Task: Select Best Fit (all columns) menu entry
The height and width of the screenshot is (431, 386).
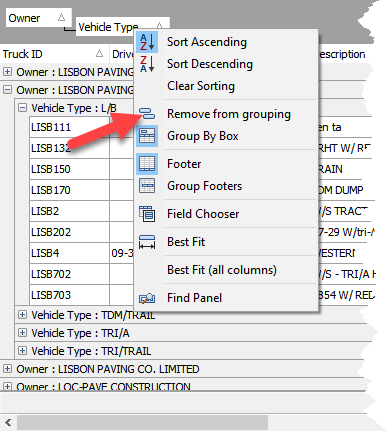Action: coord(222,270)
